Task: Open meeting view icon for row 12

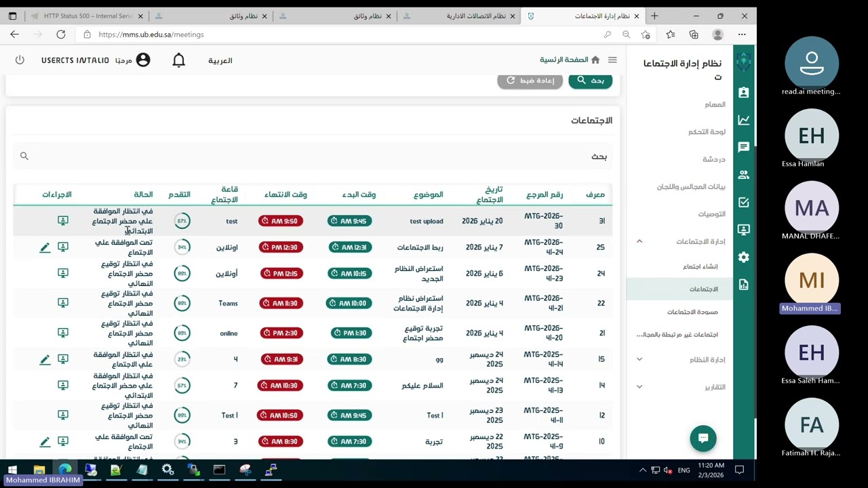Action: (63, 415)
